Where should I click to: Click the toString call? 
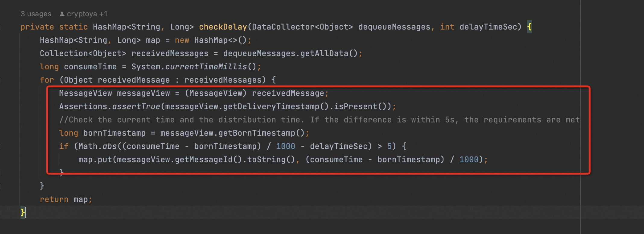(x=266, y=160)
